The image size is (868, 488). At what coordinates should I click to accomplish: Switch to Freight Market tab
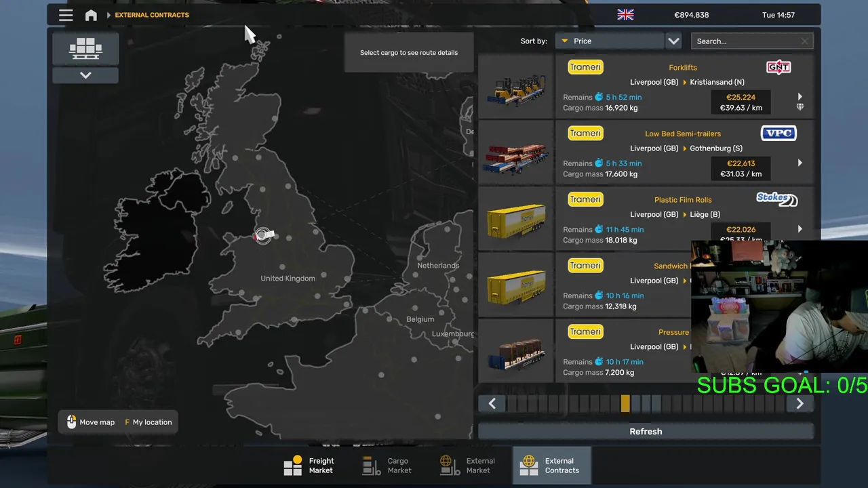click(309, 466)
